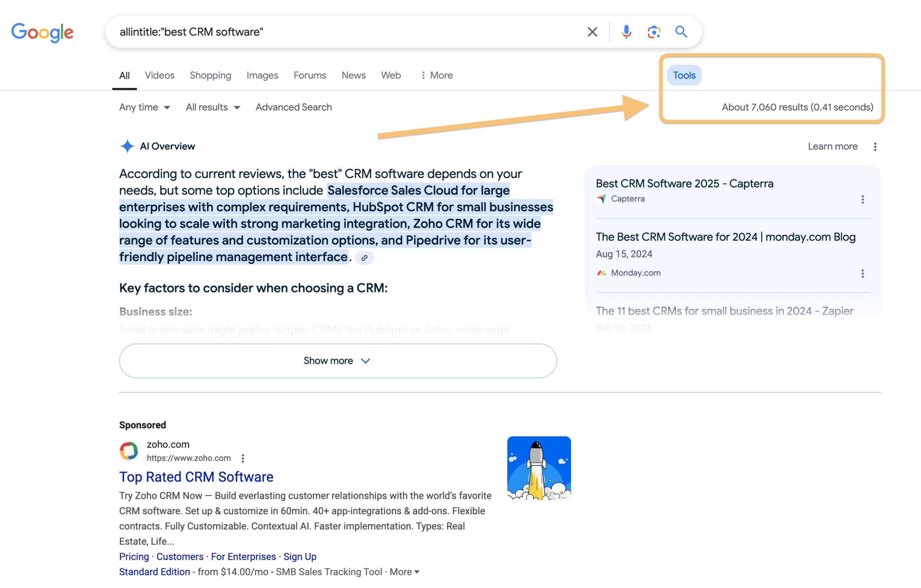
Task: Open AI Overview three-dot options menu
Action: [875, 147]
